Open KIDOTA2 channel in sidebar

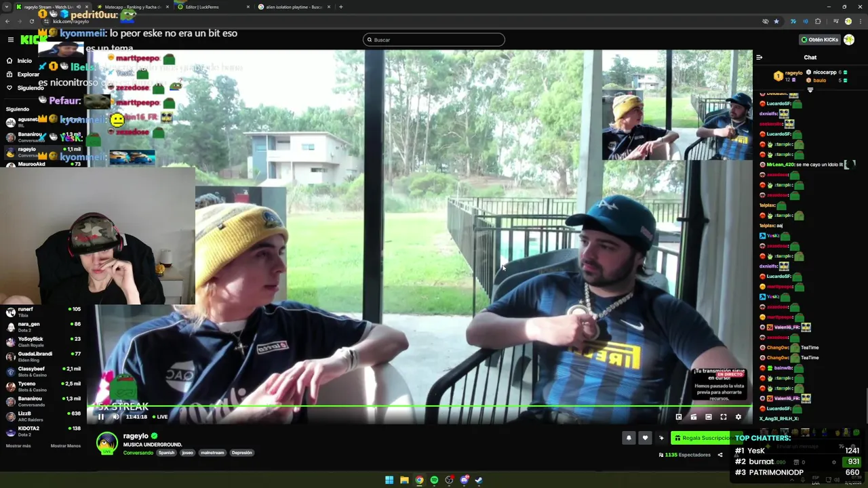pos(43,431)
